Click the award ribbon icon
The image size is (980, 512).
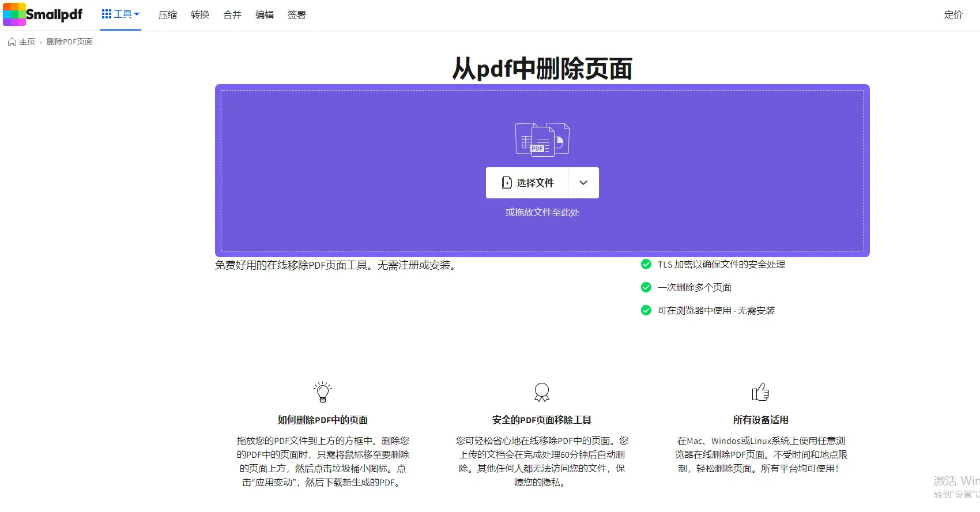542,392
